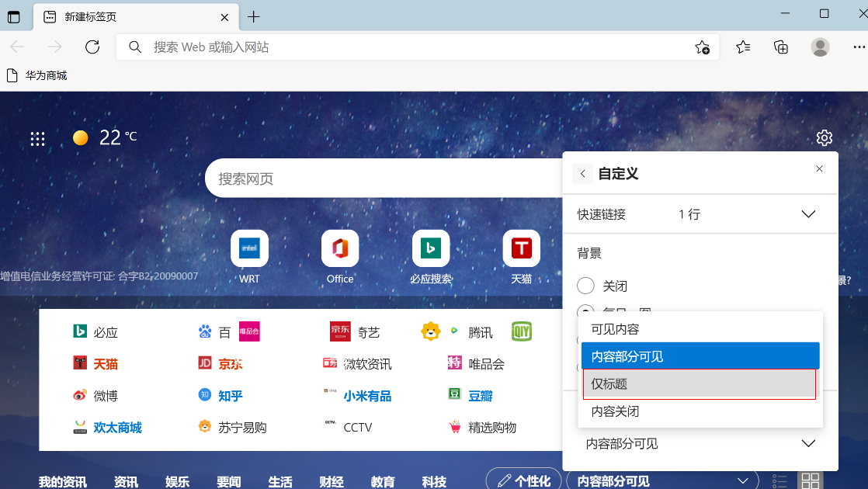The image size is (868, 489).
Task: Click the browser refresh button
Action: (92, 47)
